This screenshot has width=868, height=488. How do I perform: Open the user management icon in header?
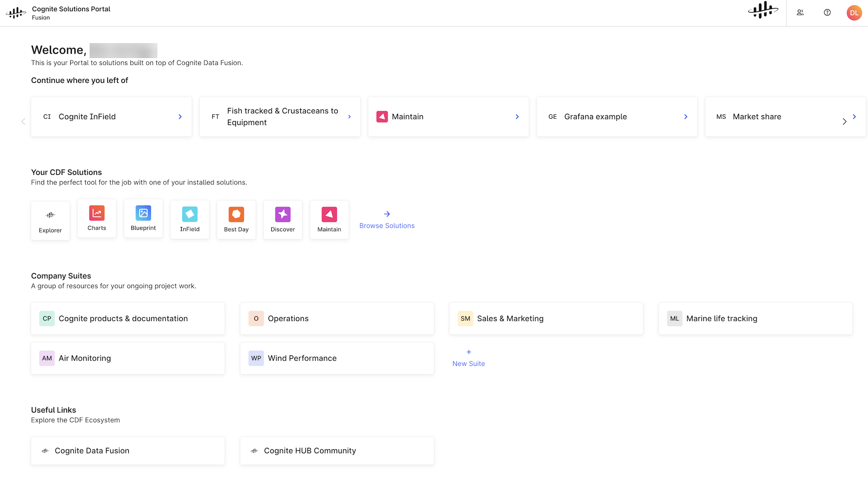click(x=800, y=13)
